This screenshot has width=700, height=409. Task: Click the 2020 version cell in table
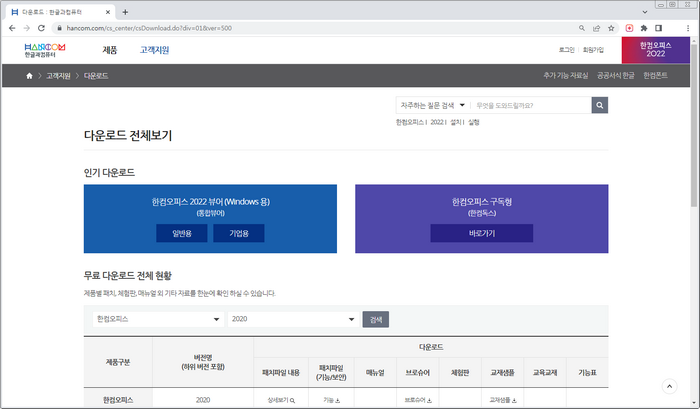203,400
